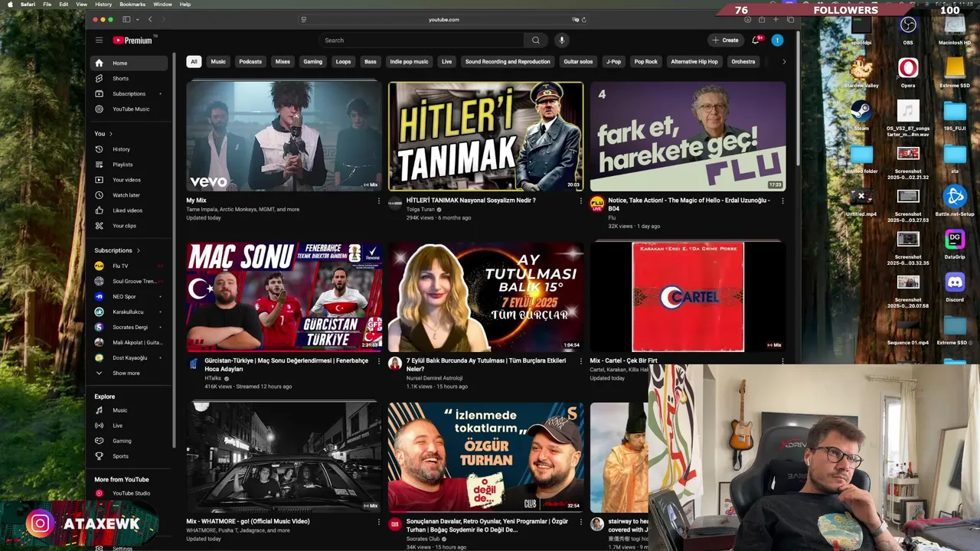Open Tolga Turan channel link
The image size is (980, 551).
tap(420, 209)
